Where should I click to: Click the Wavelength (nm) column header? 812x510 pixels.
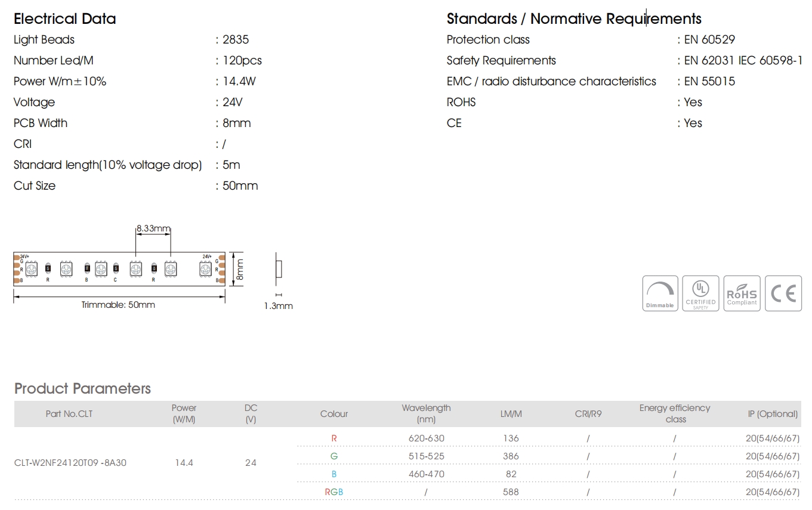click(x=426, y=413)
